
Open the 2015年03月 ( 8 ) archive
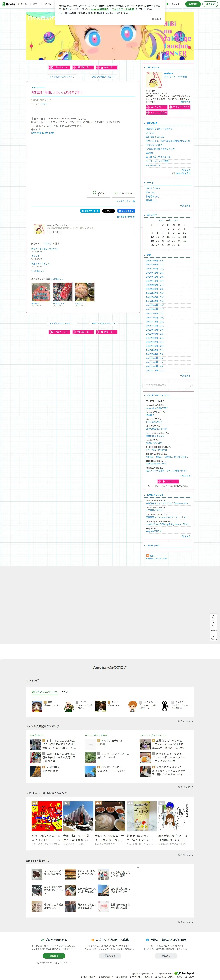154,261
